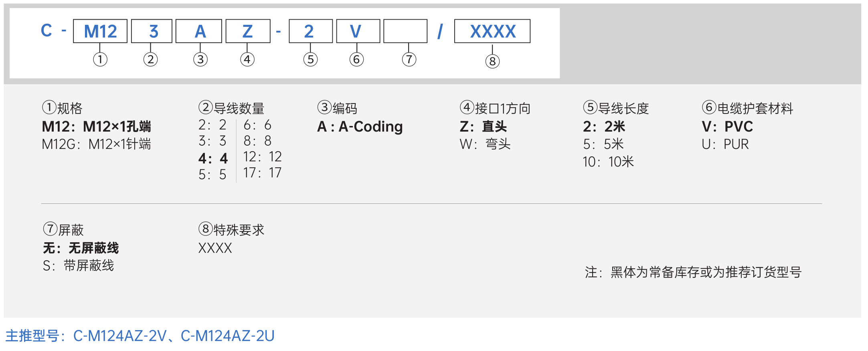868x351 pixels.
Task: Select the M12 box in model code
Action: pos(100,31)
